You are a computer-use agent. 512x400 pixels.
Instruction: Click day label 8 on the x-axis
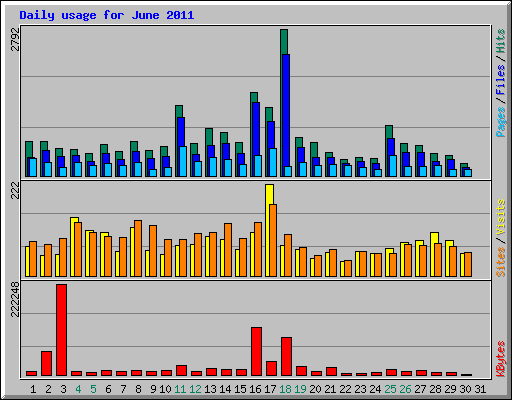click(138, 389)
